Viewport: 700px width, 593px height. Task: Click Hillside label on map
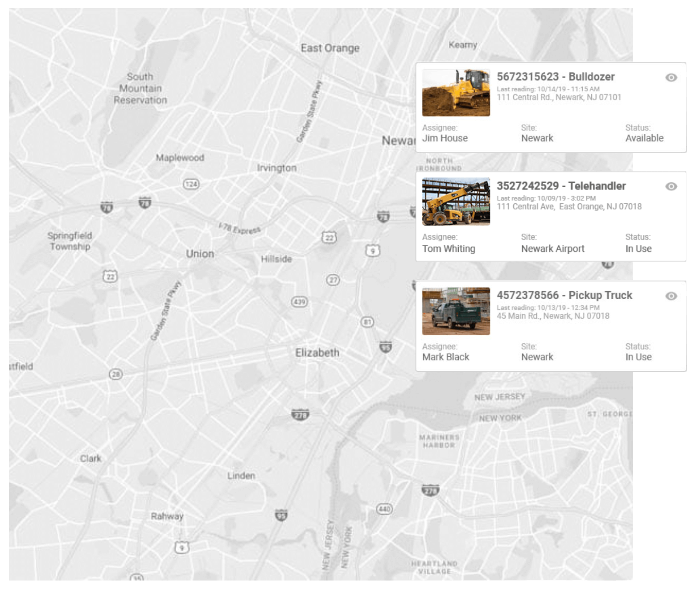276,259
